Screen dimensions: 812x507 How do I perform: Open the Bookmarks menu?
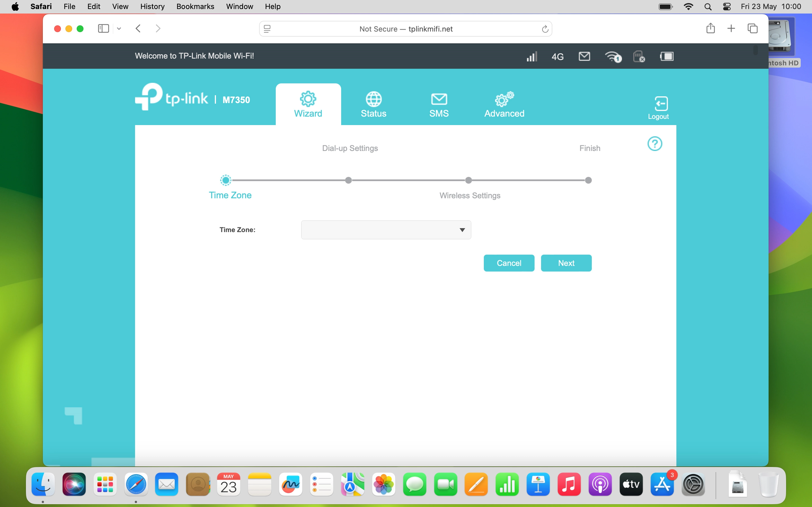click(x=195, y=6)
